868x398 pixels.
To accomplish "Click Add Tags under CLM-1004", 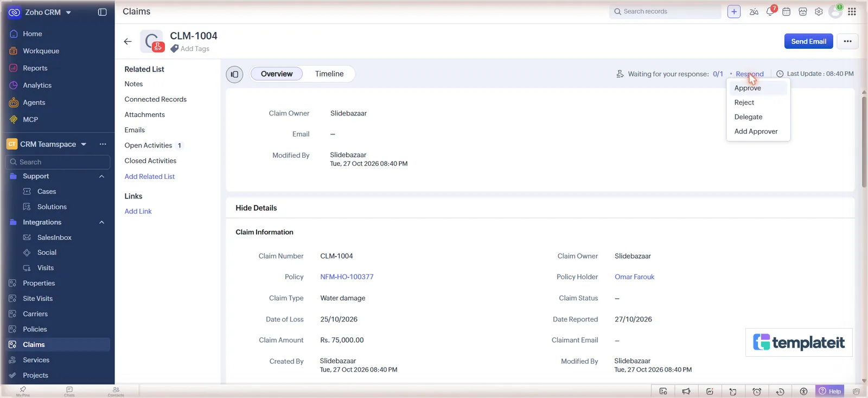I will pyautogui.click(x=190, y=49).
